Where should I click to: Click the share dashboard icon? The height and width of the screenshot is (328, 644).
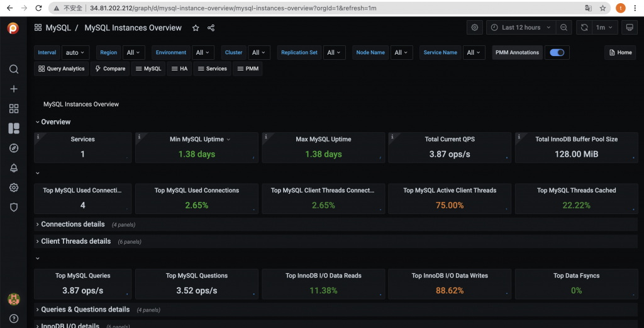(x=211, y=28)
